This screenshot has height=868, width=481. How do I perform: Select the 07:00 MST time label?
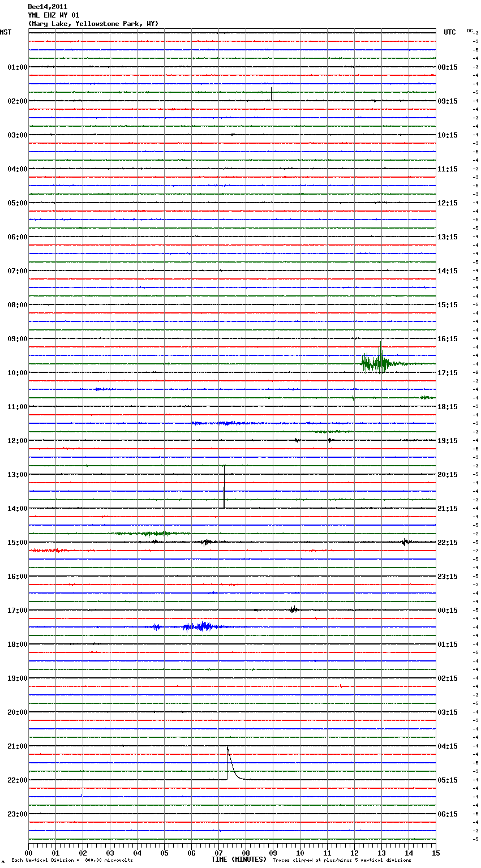point(18,271)
